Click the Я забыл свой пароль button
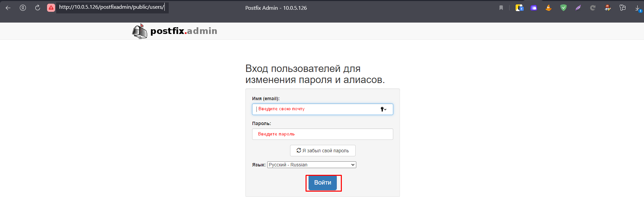644x197 pixels. 323,151
